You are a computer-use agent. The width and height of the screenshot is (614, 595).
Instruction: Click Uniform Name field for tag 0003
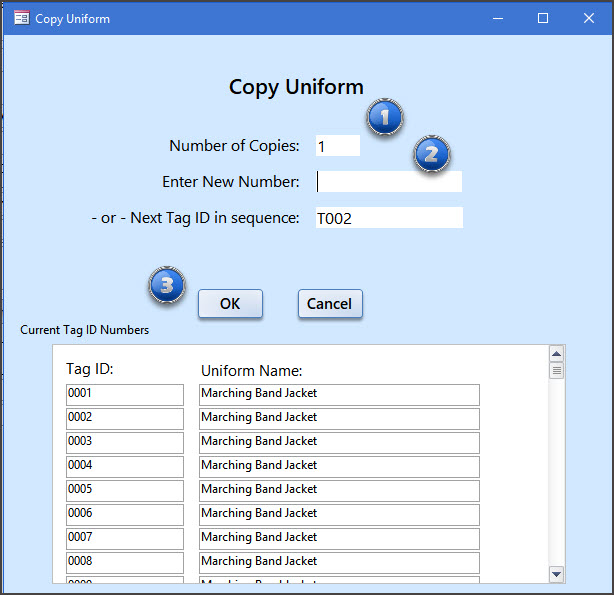pyautogui.click(x=339, y=442)
